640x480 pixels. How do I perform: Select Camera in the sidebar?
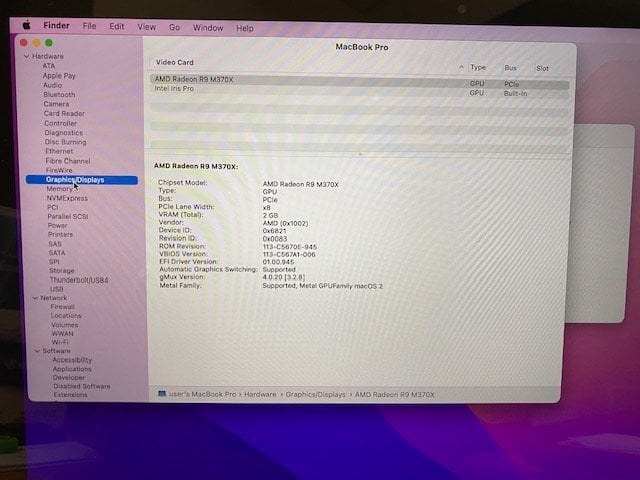(x=56, y=104)
